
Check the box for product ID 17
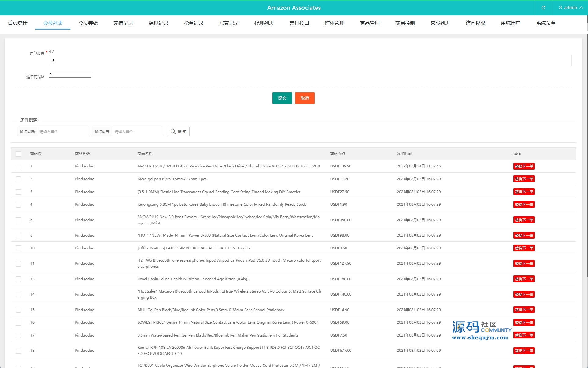[x=18, y=335]
